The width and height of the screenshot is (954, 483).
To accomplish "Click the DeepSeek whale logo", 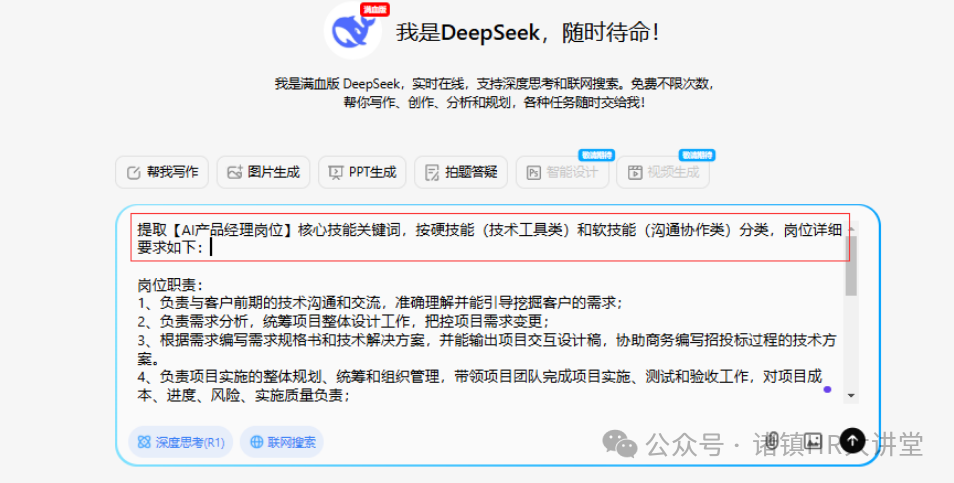I will click(x=353, y=30).
